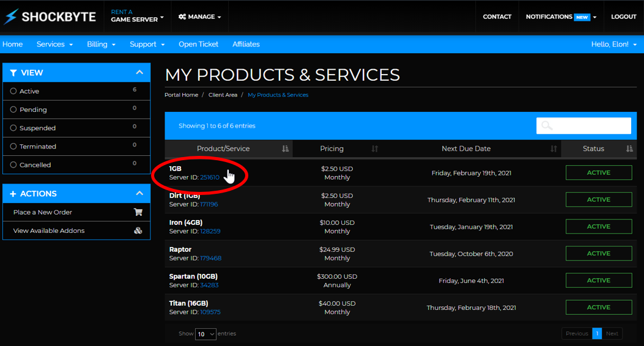Click the Shockbyte lightning bolt logo
The height and width of the screenshot is (346, 644).
pyautogui.click(x=10, y=17)
